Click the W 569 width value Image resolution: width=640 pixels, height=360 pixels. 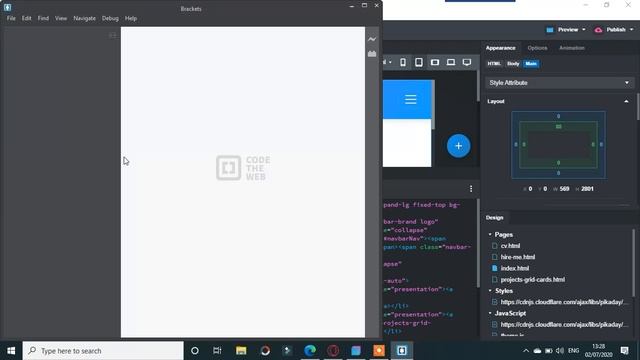[x=564, y=189]
